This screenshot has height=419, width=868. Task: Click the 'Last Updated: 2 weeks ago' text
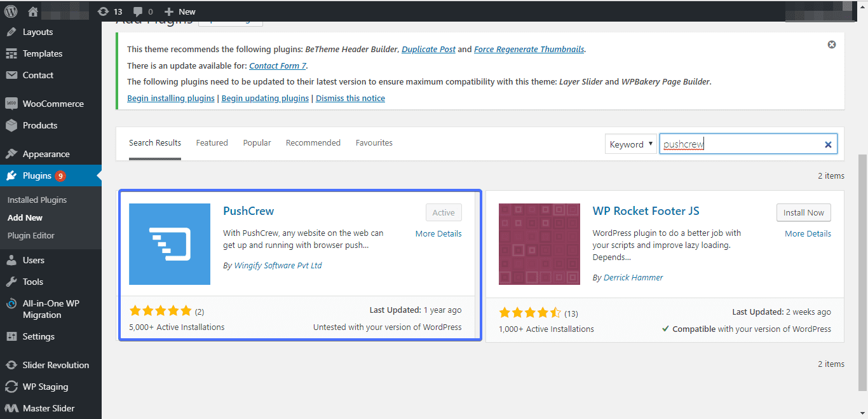782,312
